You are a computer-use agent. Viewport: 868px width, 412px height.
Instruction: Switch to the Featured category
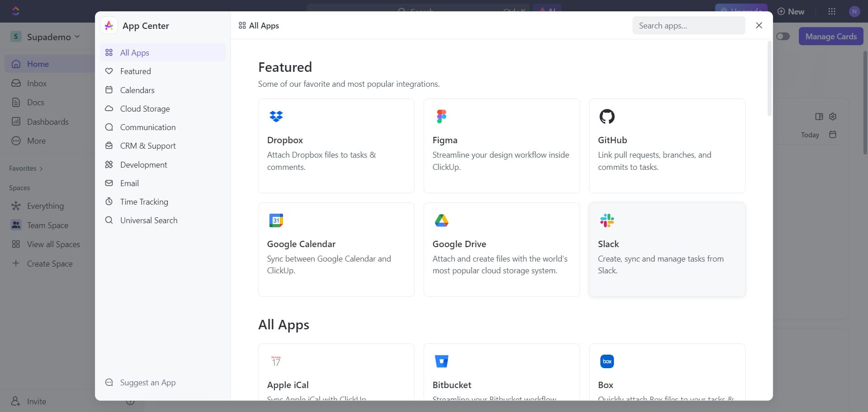click(x=136, y=71)
